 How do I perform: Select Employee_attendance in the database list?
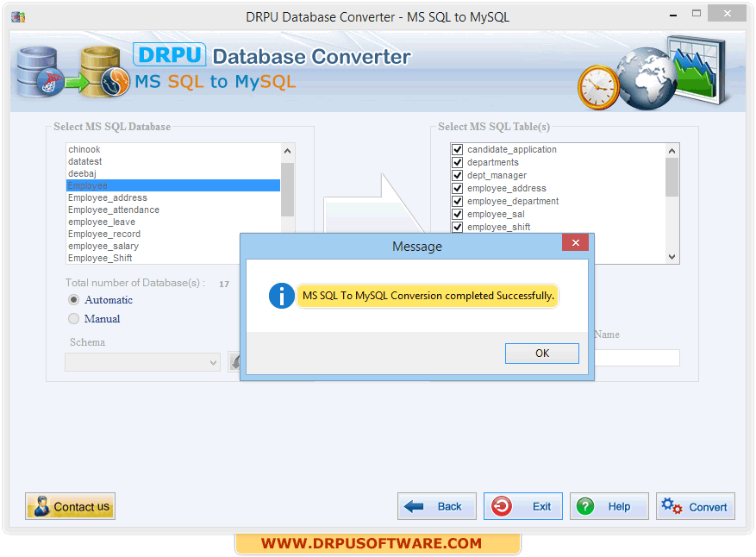(173, 210)
